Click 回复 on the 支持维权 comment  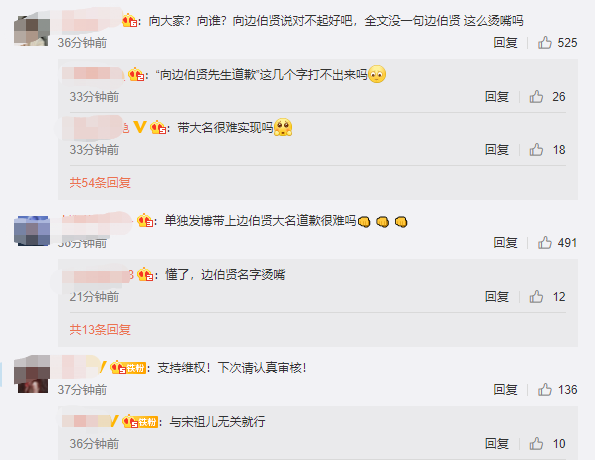[505, 389]
